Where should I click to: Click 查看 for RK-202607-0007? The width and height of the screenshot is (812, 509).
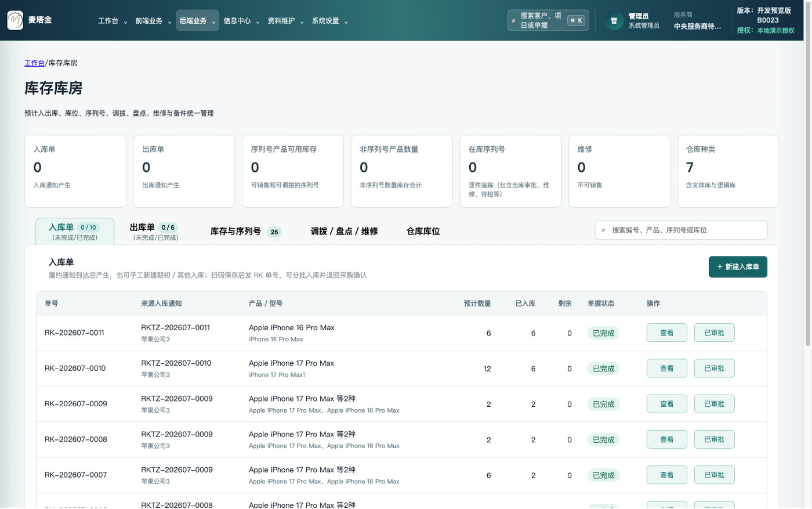(x=667, y=475)
